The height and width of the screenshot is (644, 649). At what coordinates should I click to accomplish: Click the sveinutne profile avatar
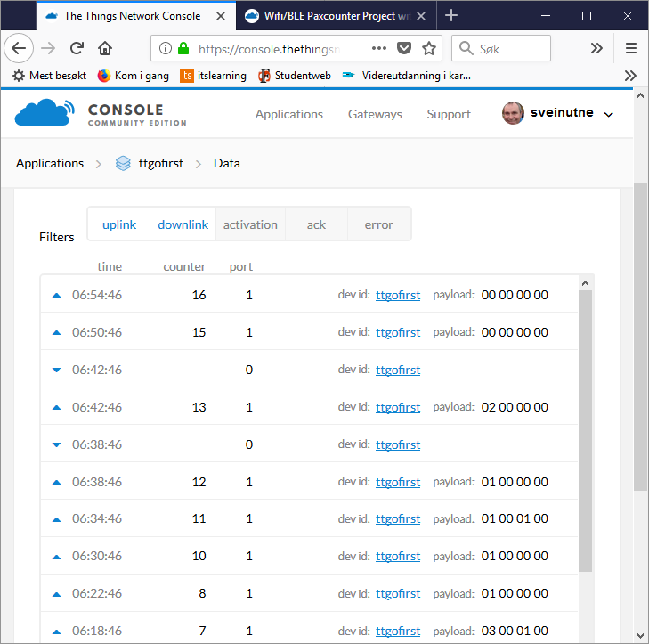coord(513,112)
